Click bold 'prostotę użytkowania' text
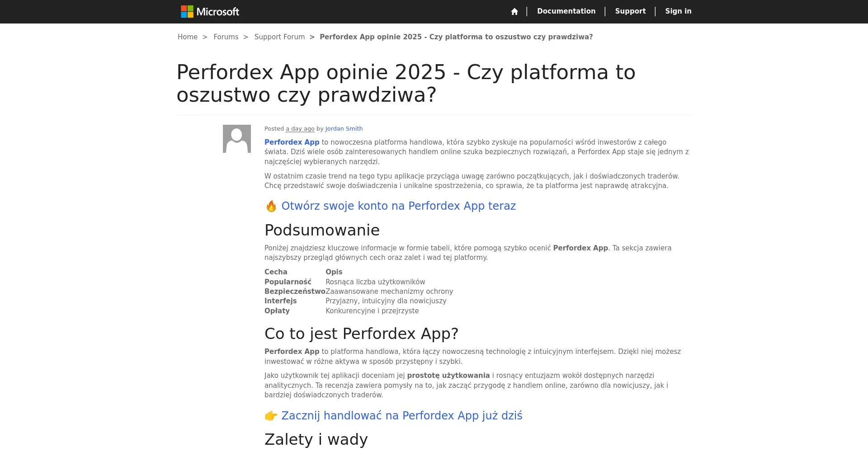 [x=448, y=376]
